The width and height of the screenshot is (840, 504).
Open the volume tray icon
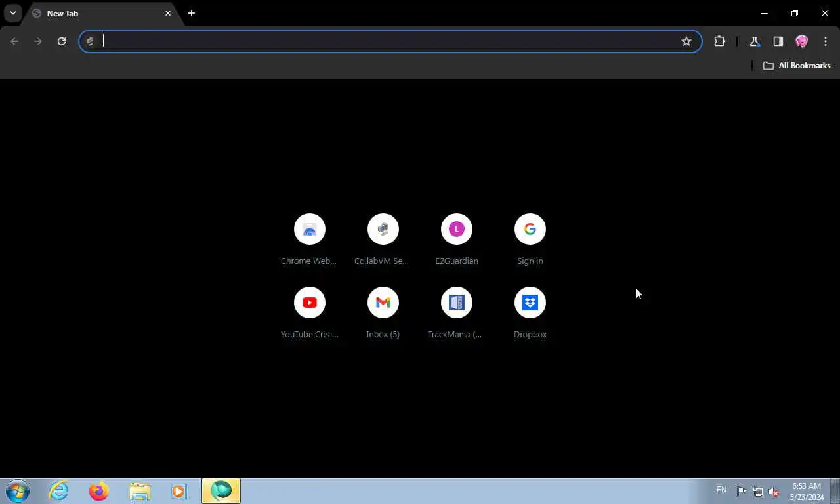(x=774, y=491)
